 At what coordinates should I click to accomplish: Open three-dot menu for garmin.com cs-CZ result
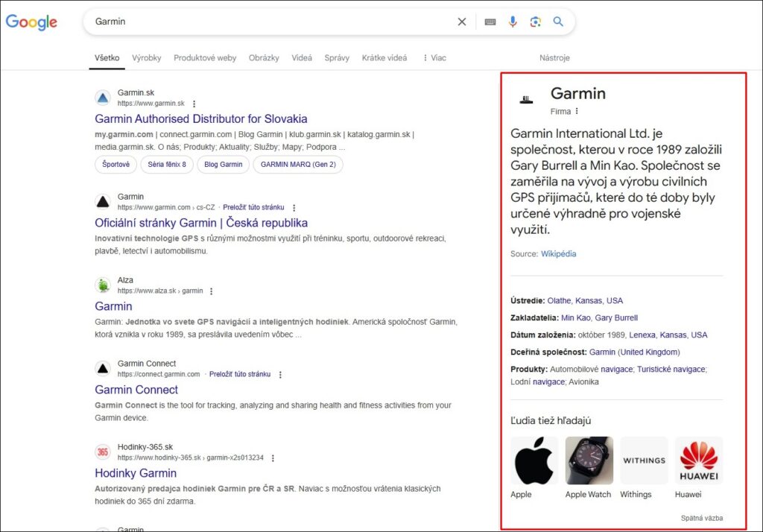(294, 208)
